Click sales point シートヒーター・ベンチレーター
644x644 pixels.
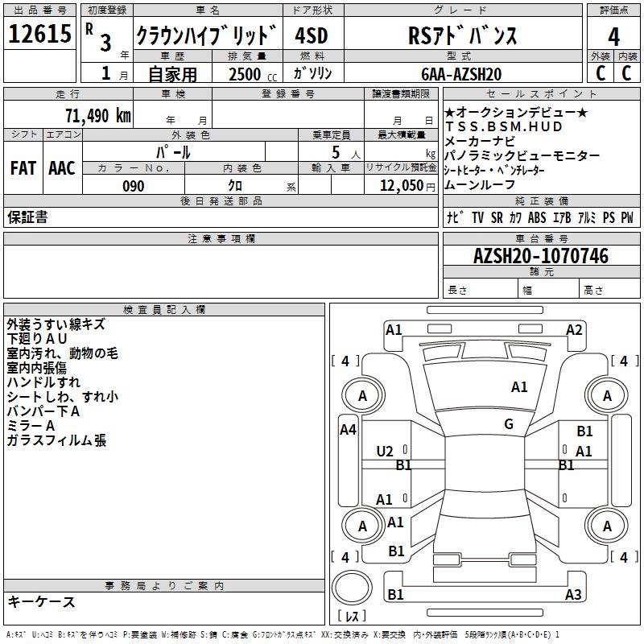(x=494, y=170)
